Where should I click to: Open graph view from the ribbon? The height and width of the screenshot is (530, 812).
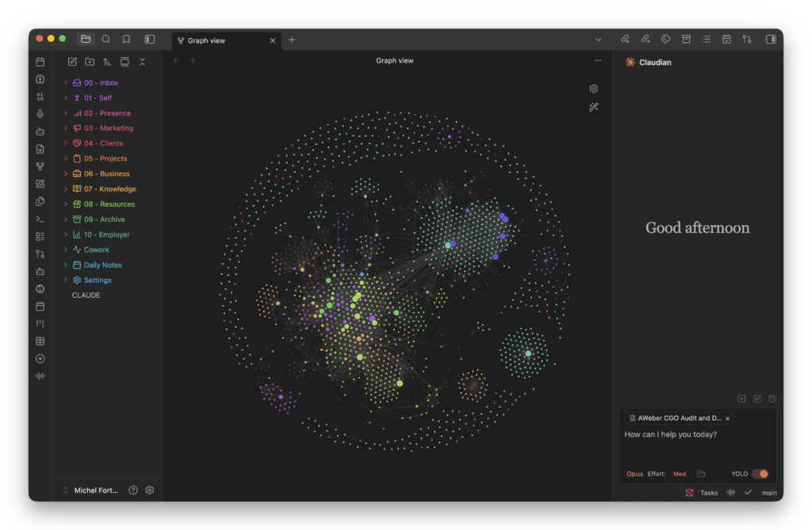pyautogui.click(x=40, y=166)
